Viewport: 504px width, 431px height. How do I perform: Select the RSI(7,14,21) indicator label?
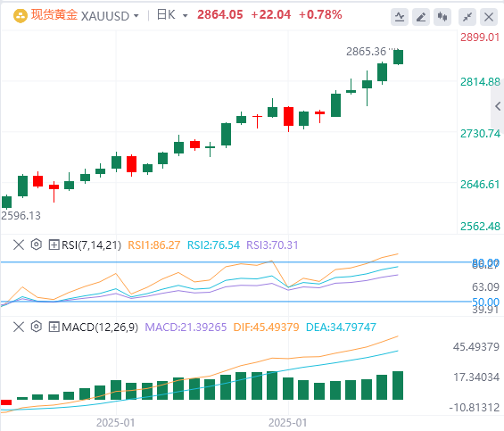[91, 245]
